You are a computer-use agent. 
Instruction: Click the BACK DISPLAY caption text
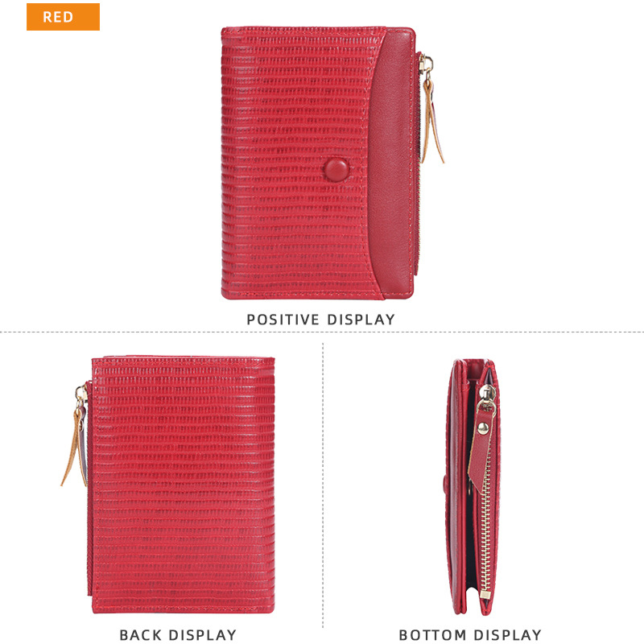[x=178, y=635]
